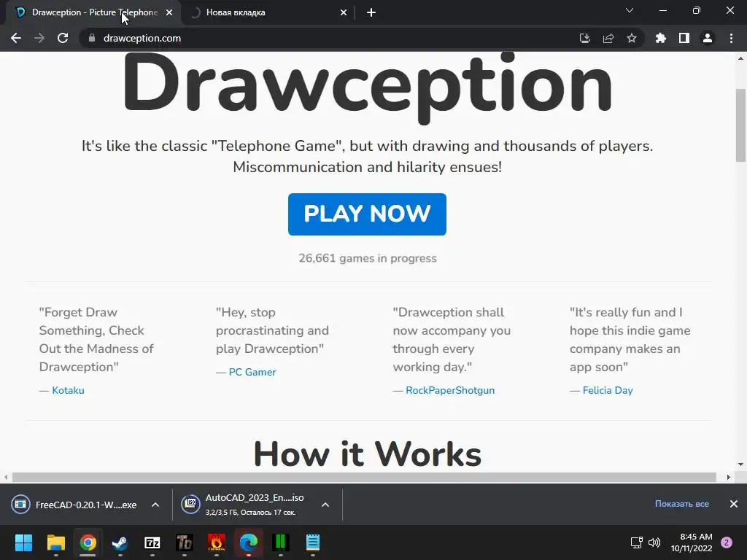
Task: Click the AutoCAD_2023 iso download item
Action: coord(245,505)
